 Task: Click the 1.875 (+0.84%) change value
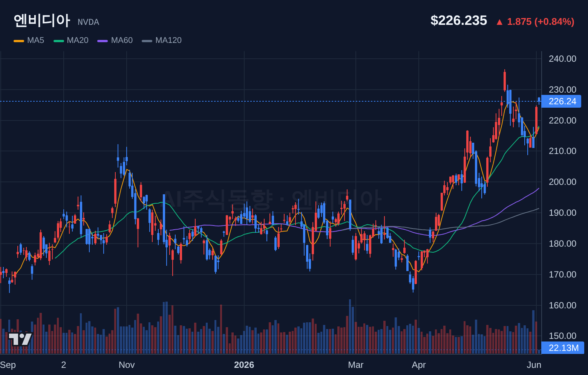coord(541,21)
